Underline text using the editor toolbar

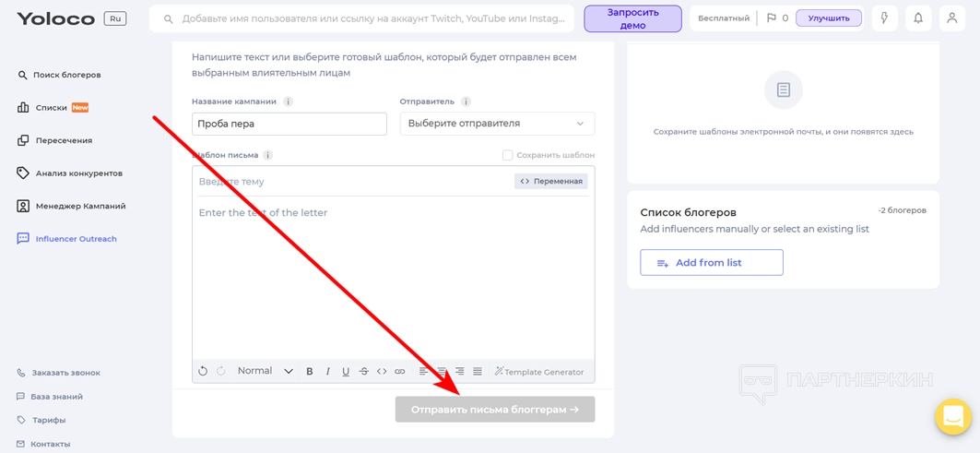[346, 372]
